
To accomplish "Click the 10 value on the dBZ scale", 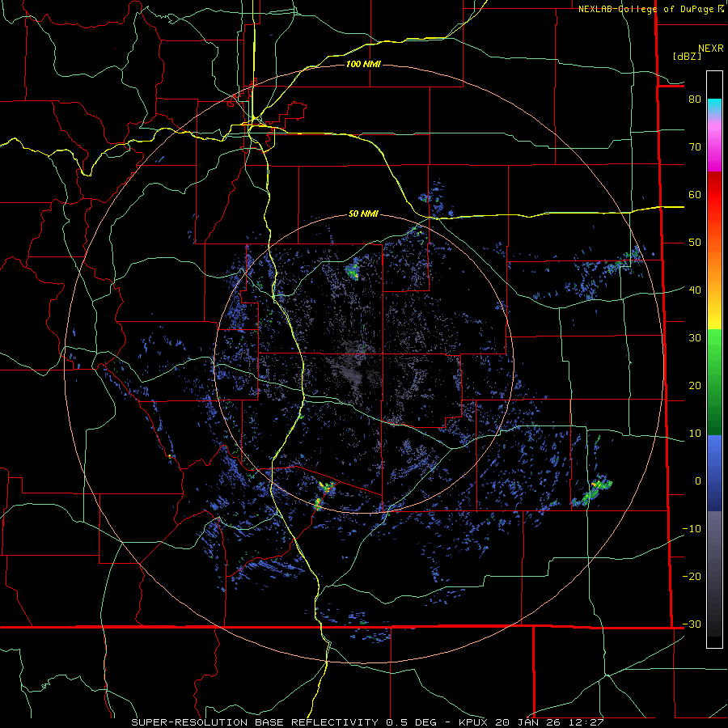I will pos(695,434).
